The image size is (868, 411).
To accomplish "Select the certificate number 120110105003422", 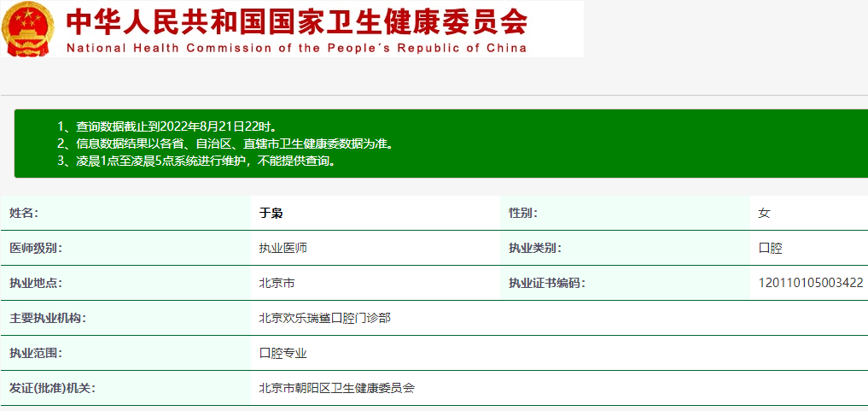I will [x=810, y=283].
